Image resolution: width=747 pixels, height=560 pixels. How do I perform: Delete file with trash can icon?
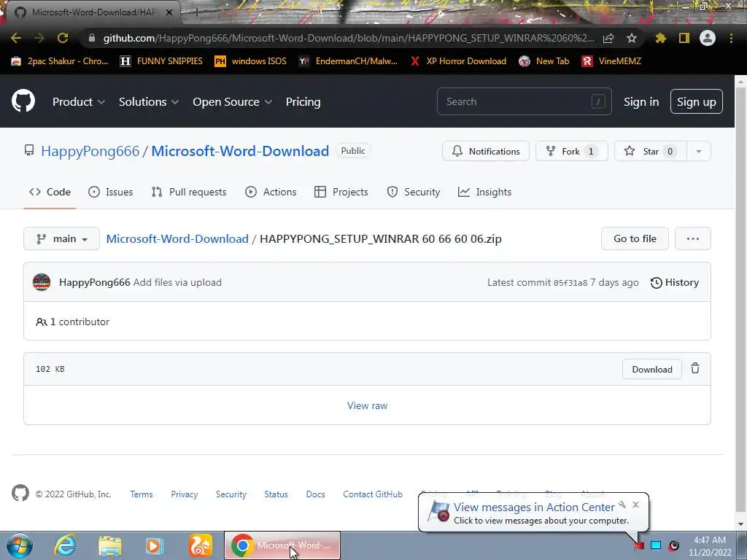(695, 368)
